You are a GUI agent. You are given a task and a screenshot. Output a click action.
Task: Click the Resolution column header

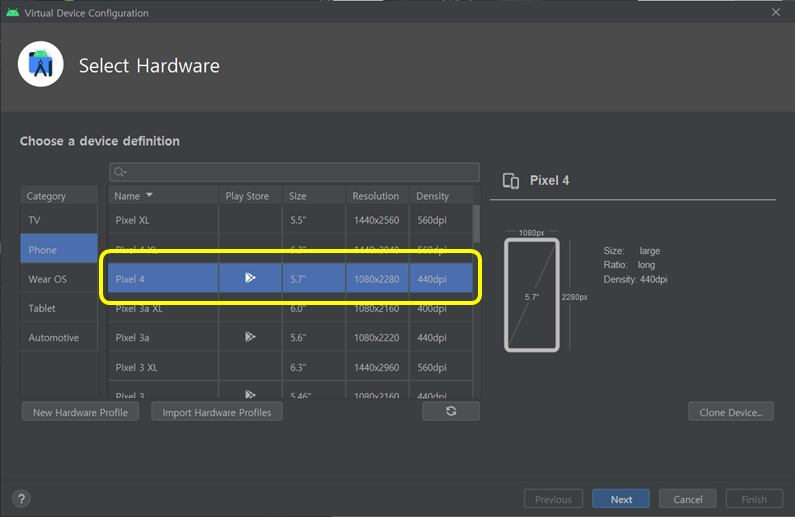pos(378,196)
